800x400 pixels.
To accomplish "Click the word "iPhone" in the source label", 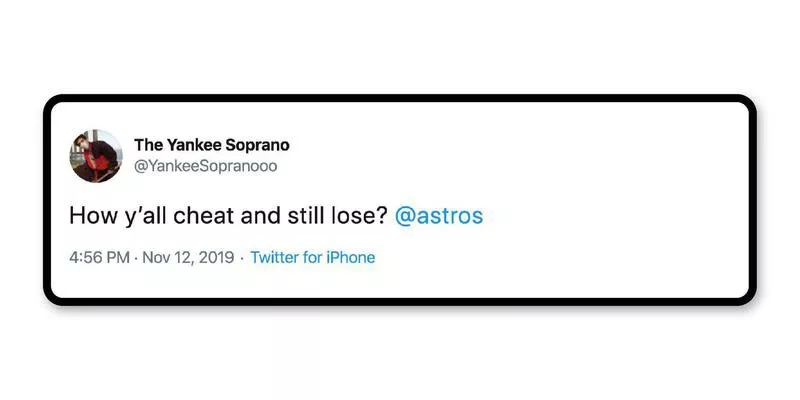I will (x=351, y=257).
